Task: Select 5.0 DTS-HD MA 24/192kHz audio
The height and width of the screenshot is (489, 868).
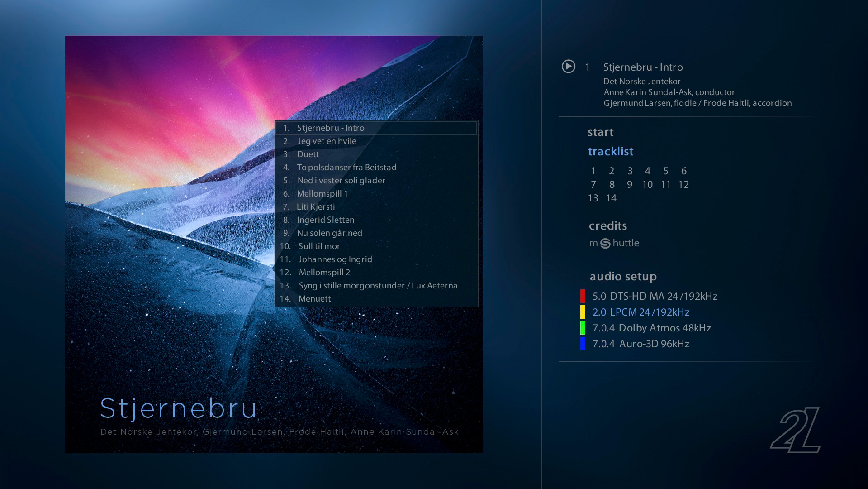Action: pyautogui.click(x=655, y=297)
